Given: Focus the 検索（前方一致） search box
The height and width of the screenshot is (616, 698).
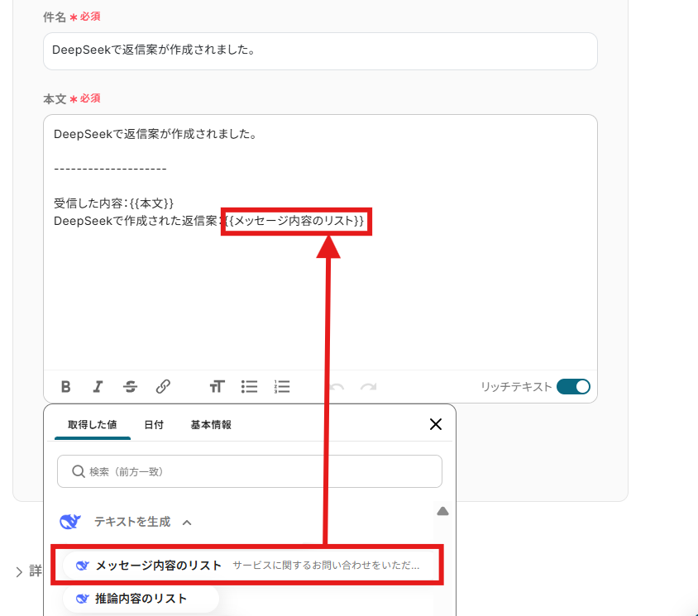Looking at the screenshot, I should click(x=250, y=471).
